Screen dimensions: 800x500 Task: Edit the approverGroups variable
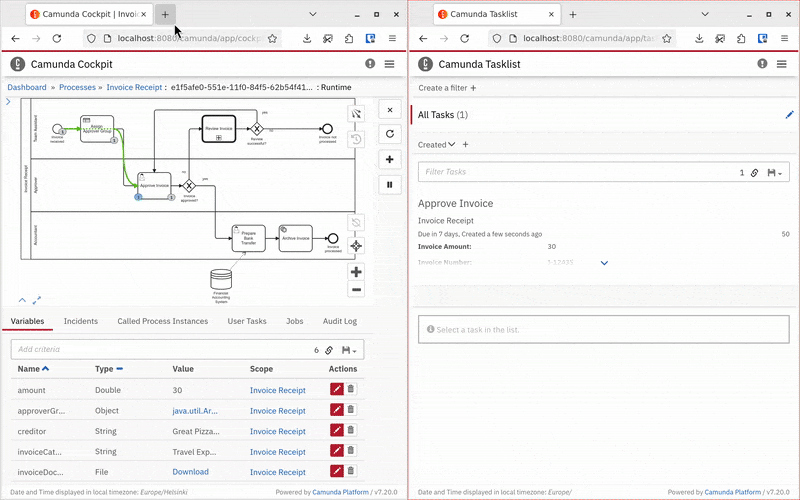[x=337, y=410]
